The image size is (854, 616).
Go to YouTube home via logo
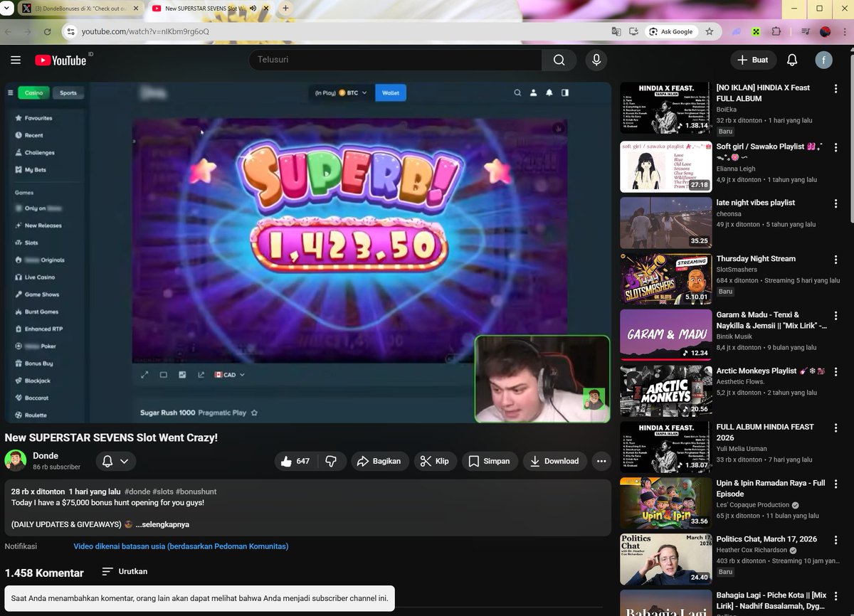click(60, 60)
